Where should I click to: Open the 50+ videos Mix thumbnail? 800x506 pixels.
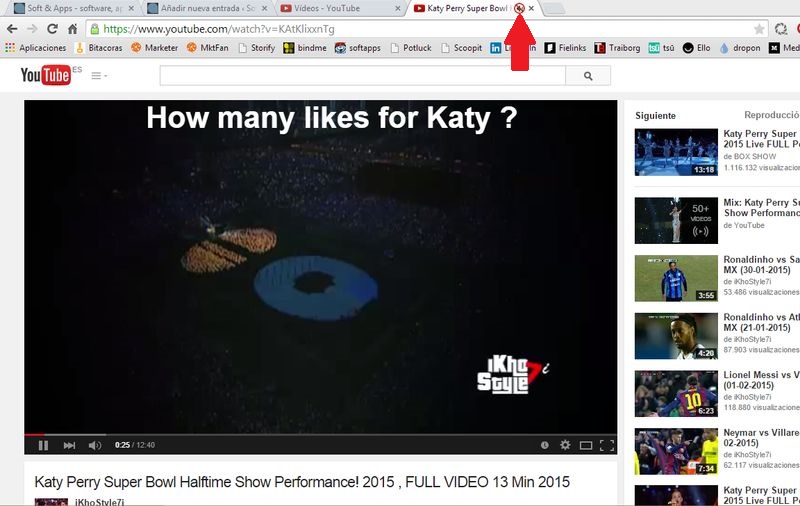[676, 220]
